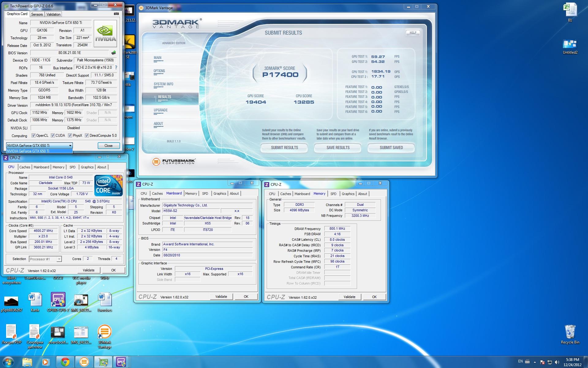
Task: Toggle the DirectCompute 5.0 checkbox
Action: (87, 136)
